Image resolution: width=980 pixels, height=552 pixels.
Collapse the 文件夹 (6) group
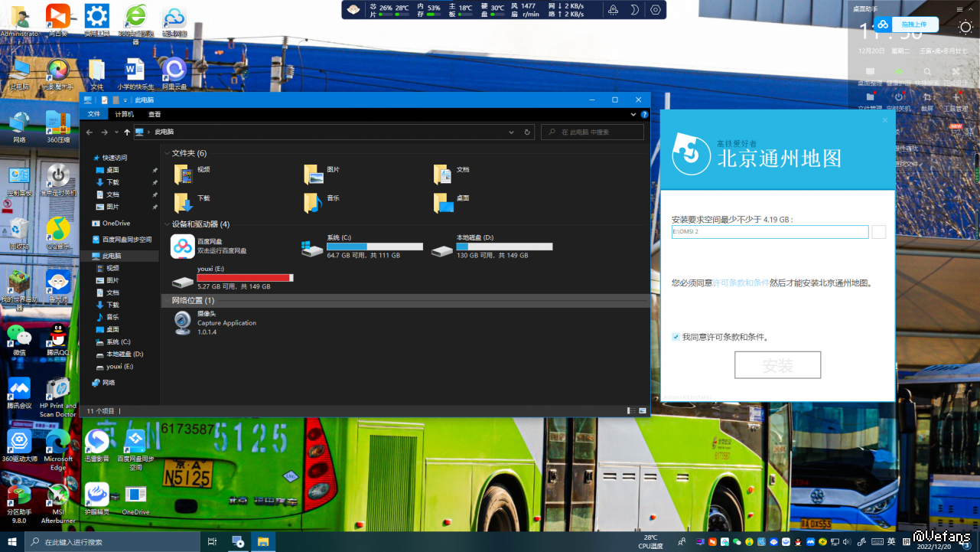(167, 153)
